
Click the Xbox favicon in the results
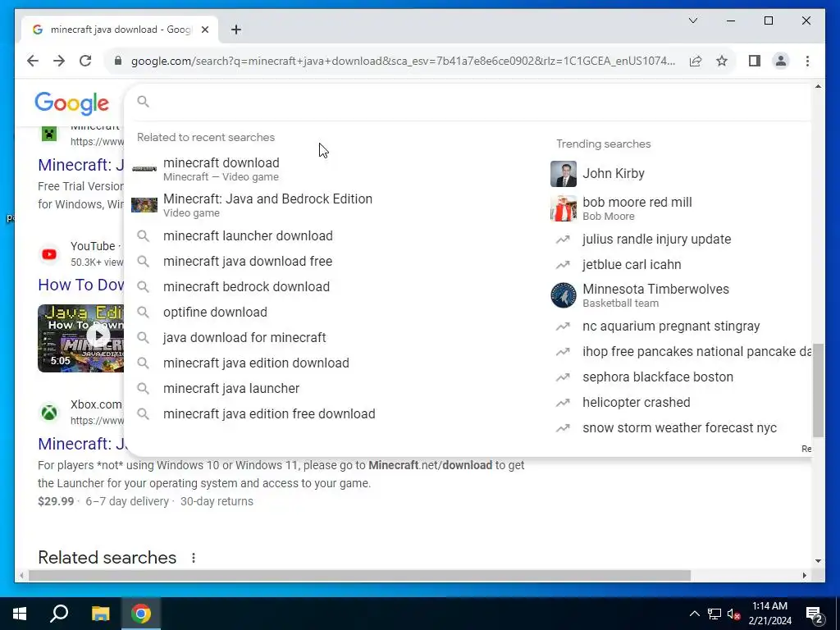[49, 413]
